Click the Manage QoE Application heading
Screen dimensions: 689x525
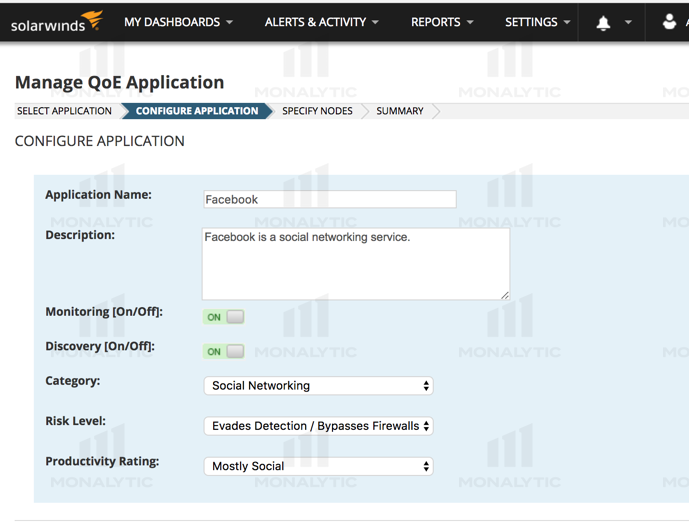(x=120, y=83)
